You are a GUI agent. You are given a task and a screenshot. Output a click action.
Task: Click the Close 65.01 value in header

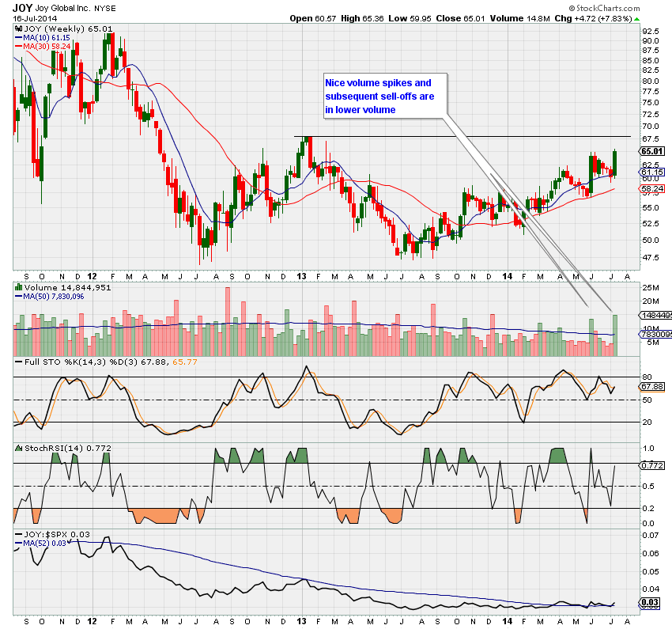tap(460, 18)
